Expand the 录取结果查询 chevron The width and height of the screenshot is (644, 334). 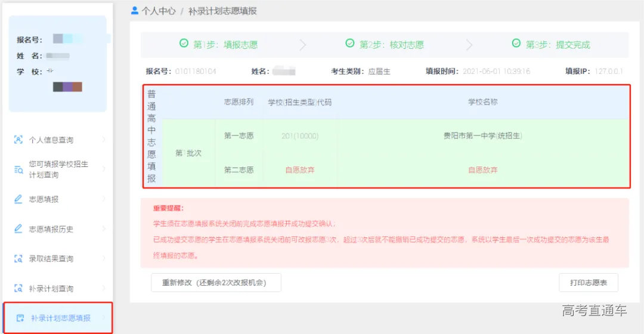[x=104, y=258]
